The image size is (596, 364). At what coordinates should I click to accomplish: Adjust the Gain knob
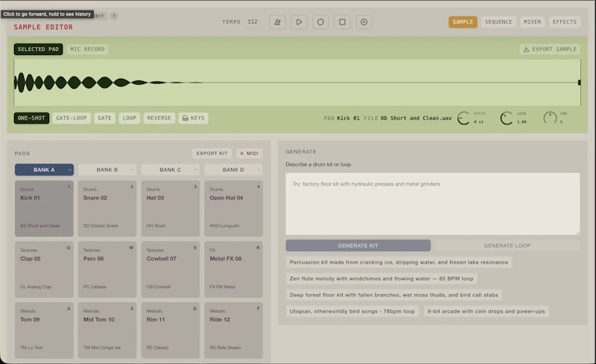(507, 118)
